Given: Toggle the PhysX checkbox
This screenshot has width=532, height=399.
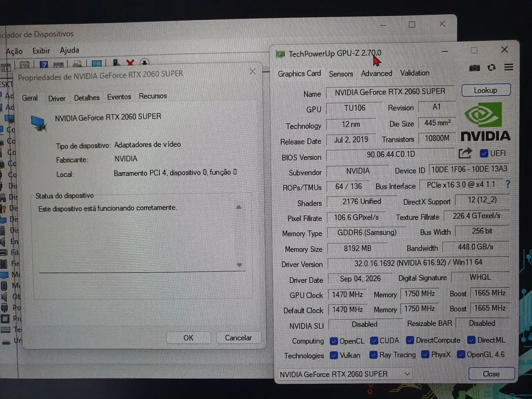Looking at the screenshot, I should pyautogui.click(x=425, y=355).
